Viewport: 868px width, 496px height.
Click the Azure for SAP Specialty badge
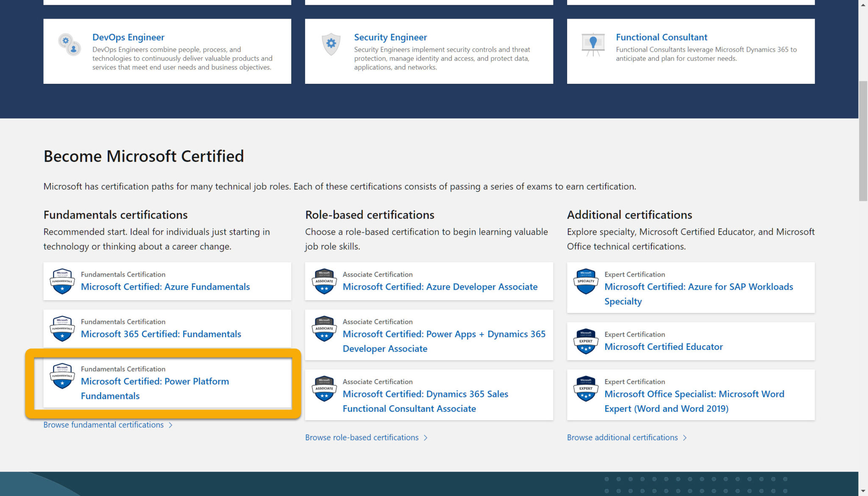coord(586,281)
